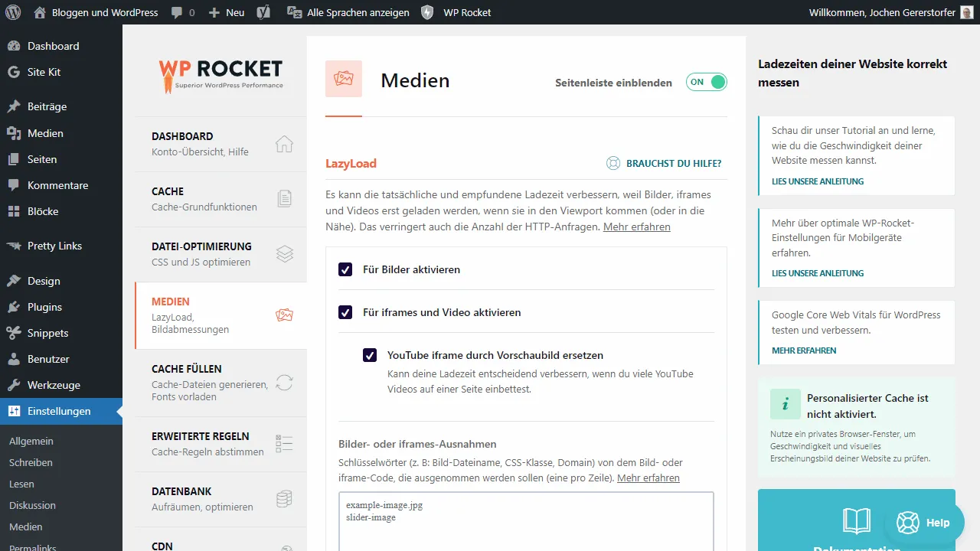This screenshot has width=980, height=551.
Task: Open Schreiben settings submenu
Action: pyautogui.click(x=31, y=462)
